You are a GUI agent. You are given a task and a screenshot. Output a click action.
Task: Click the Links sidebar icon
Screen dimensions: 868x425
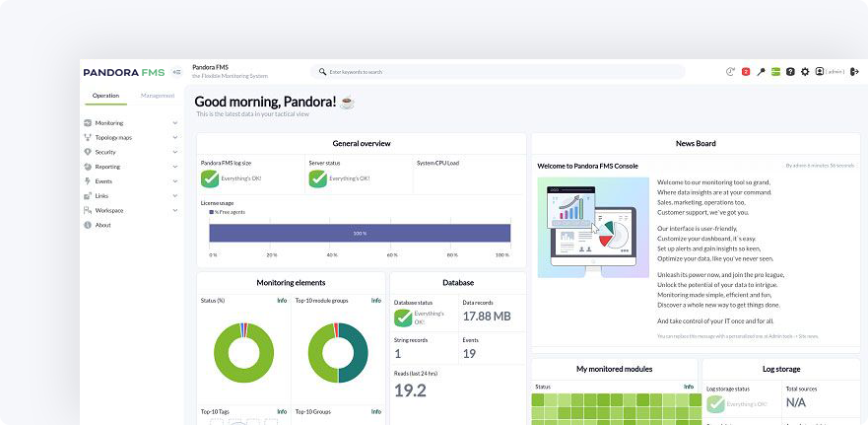click(88, 195)
